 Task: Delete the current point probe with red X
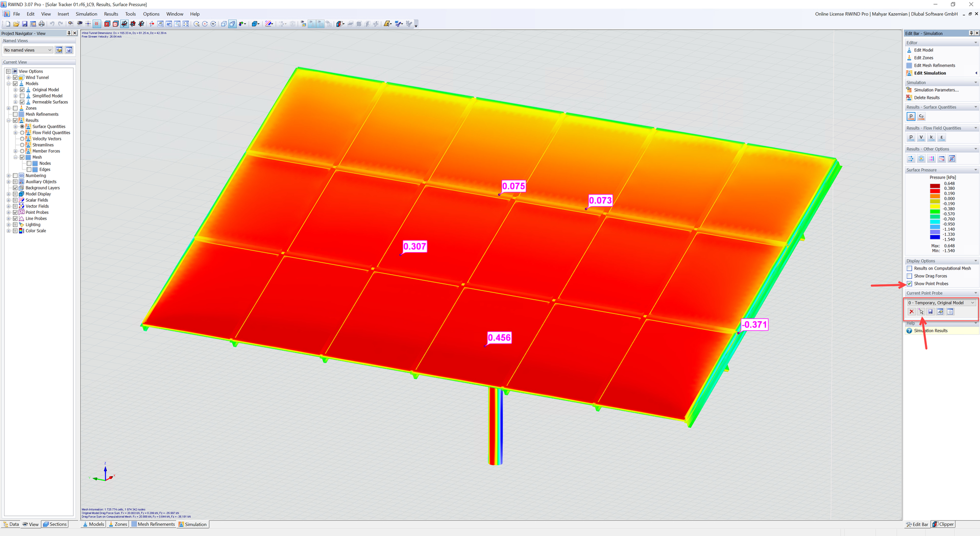pyautogui.click(x=912, y=312)
